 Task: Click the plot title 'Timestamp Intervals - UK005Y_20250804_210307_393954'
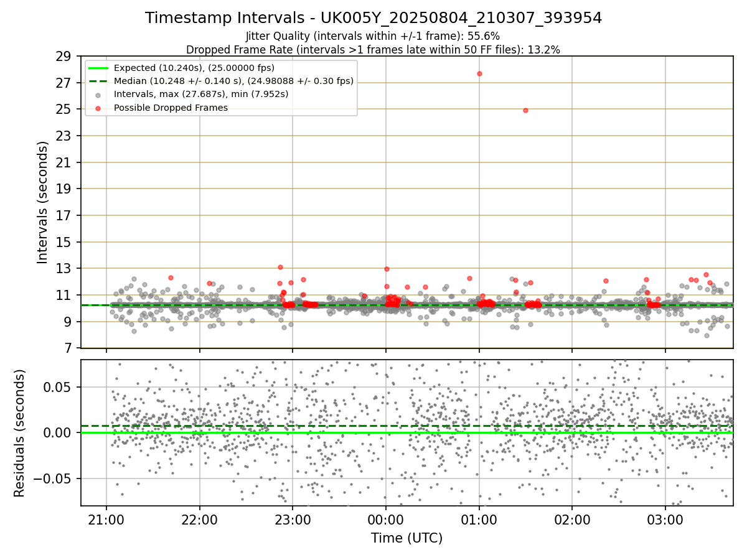click(x=374, y=18)
